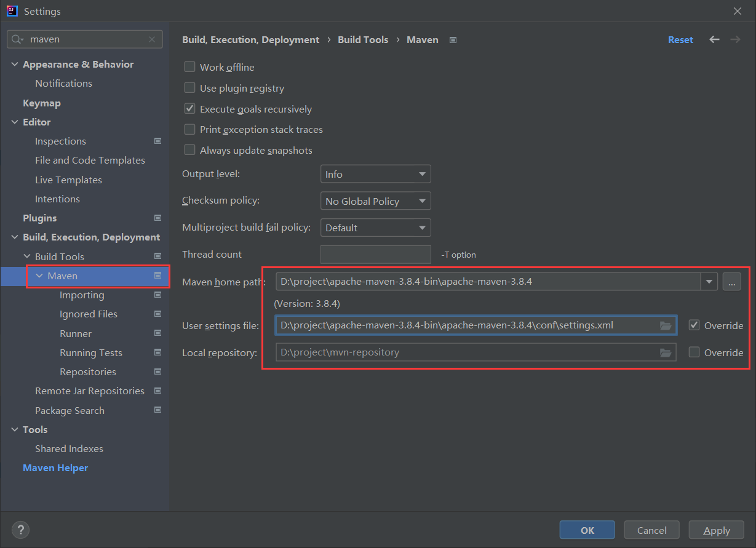Viewport: 756px width, 548px height.
Task: Enable the Work offline checkbox
Action: pyautogui.click(x=190, y=67)
